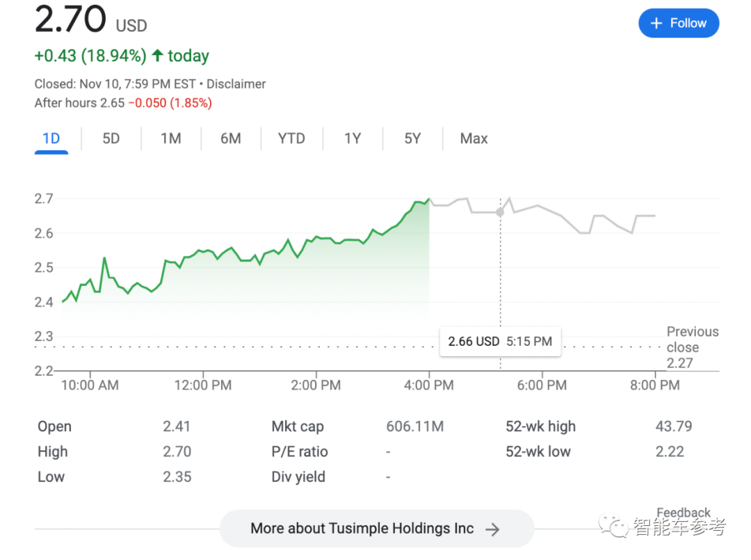Click the chart peak at 4:00 PM
The width and height of the screenshot is (751, 560).
(429, 199)
